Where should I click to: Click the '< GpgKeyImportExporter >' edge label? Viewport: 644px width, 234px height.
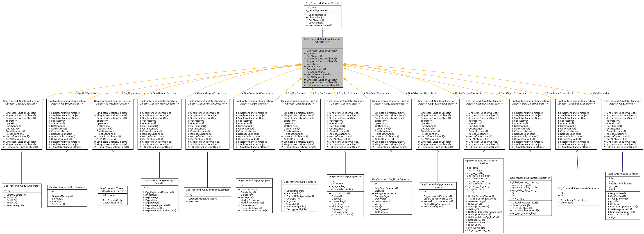tap(210, 93)
